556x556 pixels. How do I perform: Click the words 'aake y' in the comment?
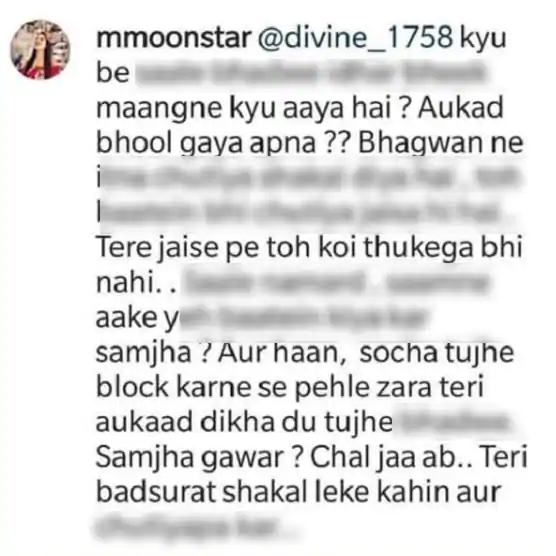click(x=137, y=318)
